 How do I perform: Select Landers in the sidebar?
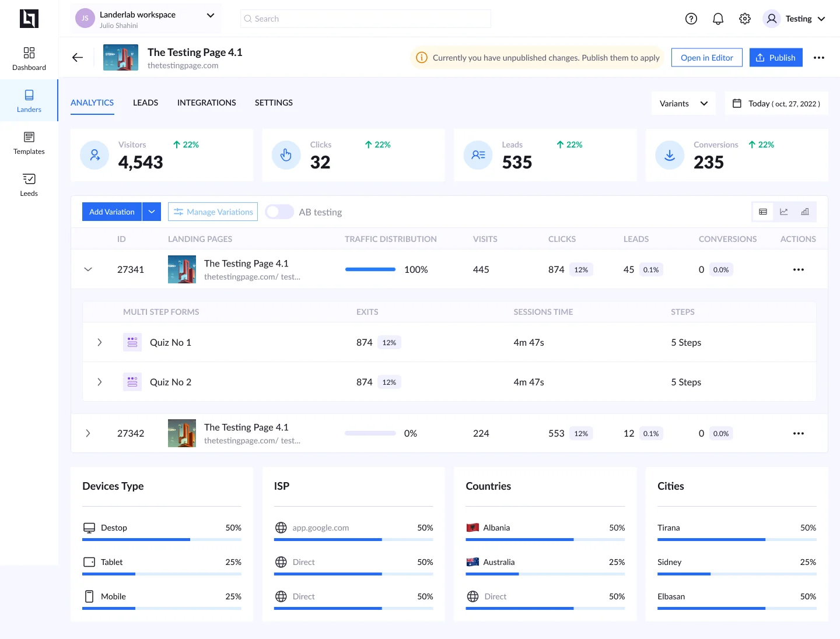29,101
